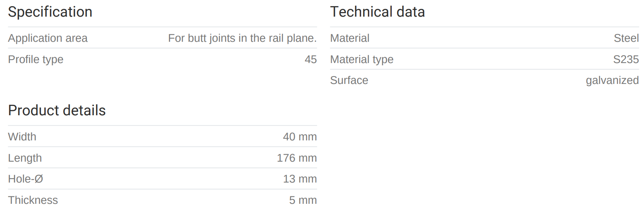Screen dimensions: 644x210
Task: Click the 176 mm length value
Action: pos(296,158)
